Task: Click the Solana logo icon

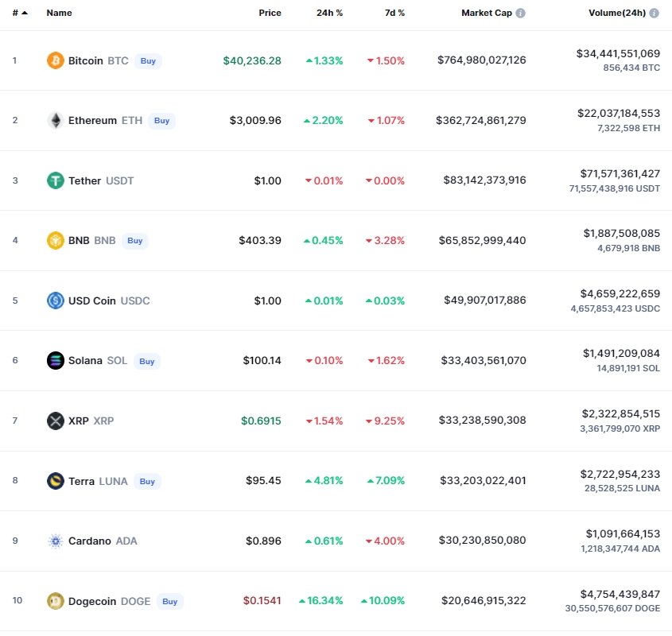Action: point(56,360)
